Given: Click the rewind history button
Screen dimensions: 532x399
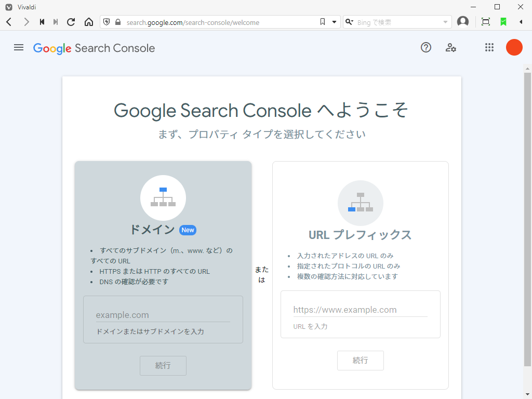Looking at the screenshot, I should click(42, 22).
